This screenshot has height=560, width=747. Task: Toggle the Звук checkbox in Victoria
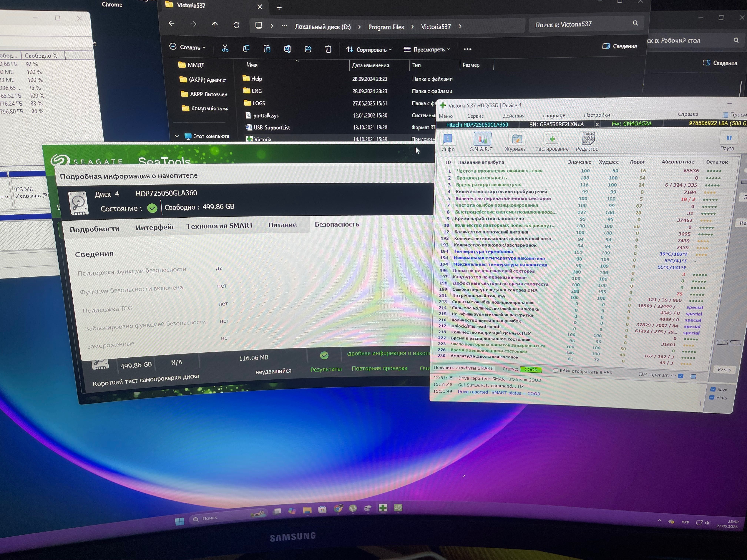point(713,389)
